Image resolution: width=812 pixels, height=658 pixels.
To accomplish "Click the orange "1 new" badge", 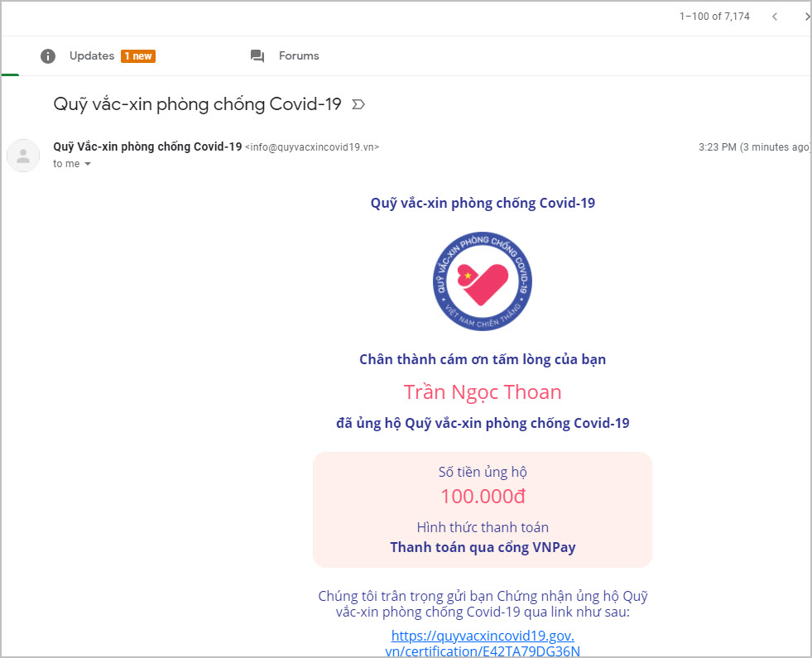I will pyautogui.click(x=137, y=56).
